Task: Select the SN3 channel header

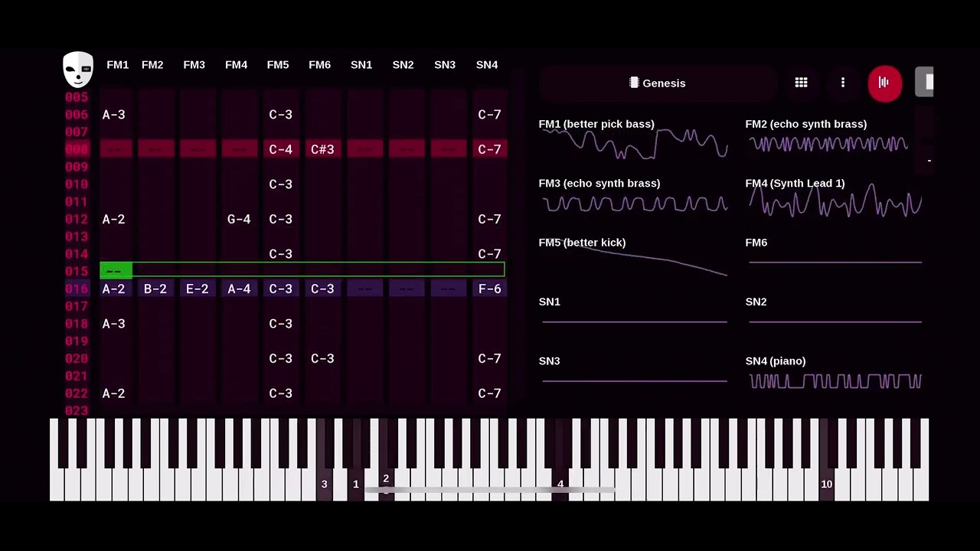Action: point(445,65)
